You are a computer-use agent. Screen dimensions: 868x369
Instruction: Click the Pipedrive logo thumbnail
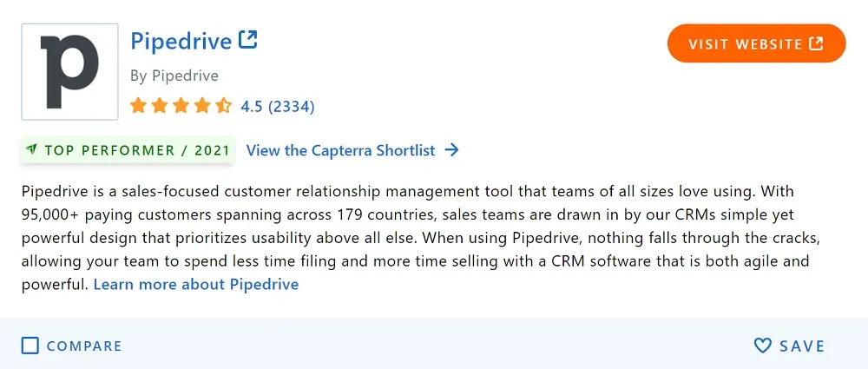(x=69, y=71)
